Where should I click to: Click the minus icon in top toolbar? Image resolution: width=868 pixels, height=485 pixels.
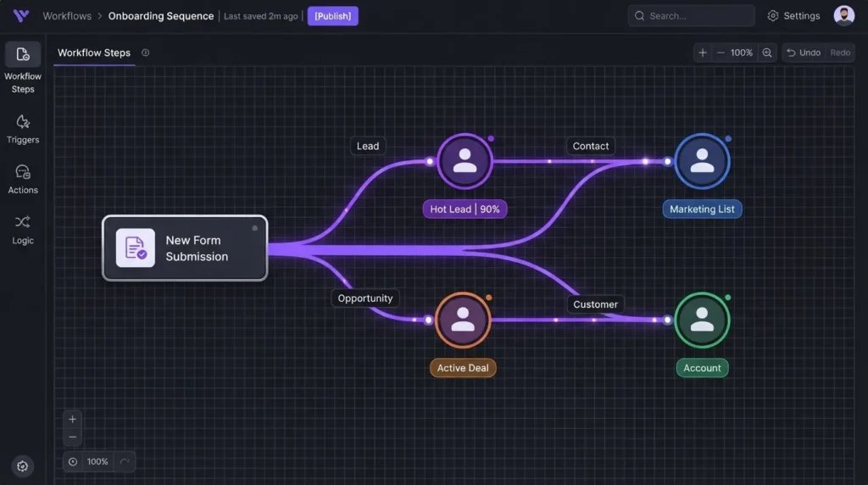pos(721,53)
